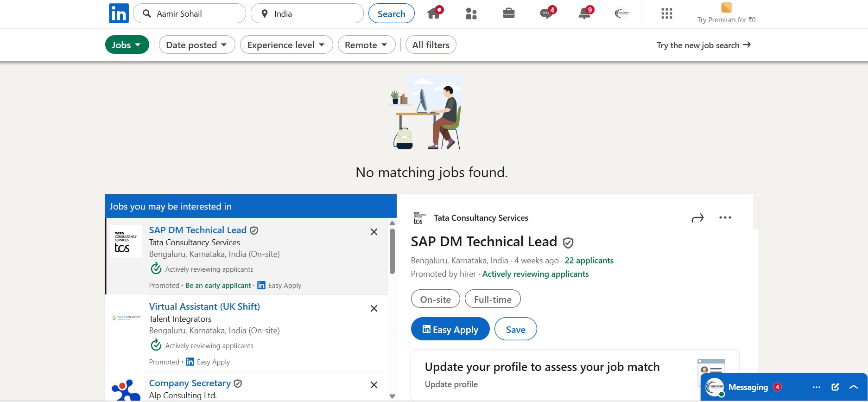Click the job list scrollbar down arrow

pyautogui.click(x=392, y=396)
